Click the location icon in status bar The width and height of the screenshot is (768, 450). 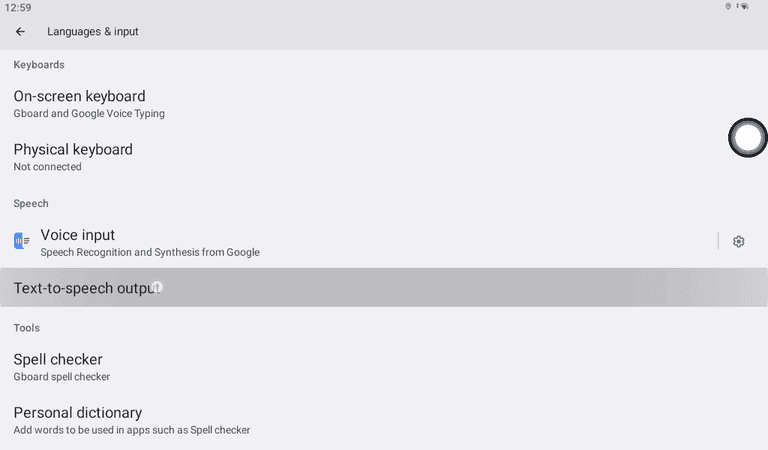click(728, 7)
